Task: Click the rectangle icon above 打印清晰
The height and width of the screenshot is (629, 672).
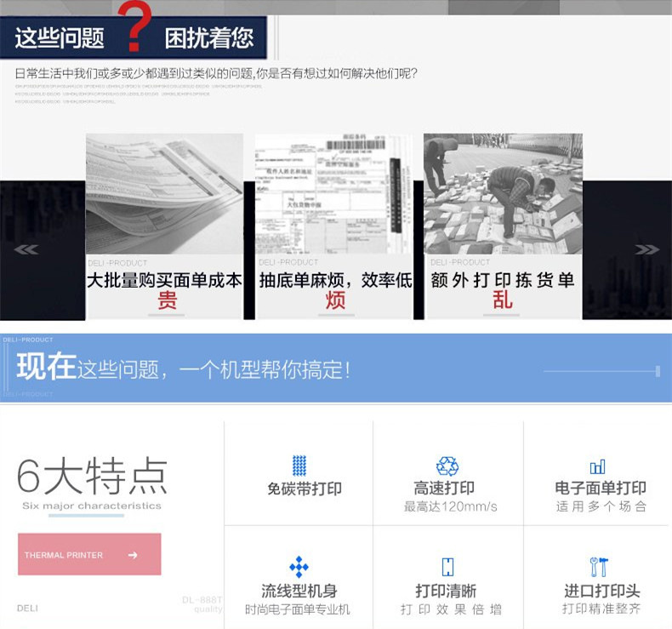Action: click(447, 567)
